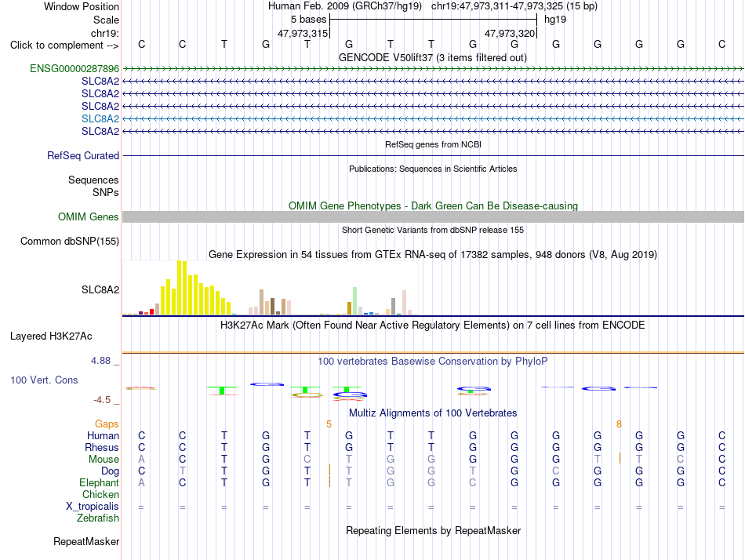
Task: Select the Elephant alignment row label
Action: coord(99,482)
